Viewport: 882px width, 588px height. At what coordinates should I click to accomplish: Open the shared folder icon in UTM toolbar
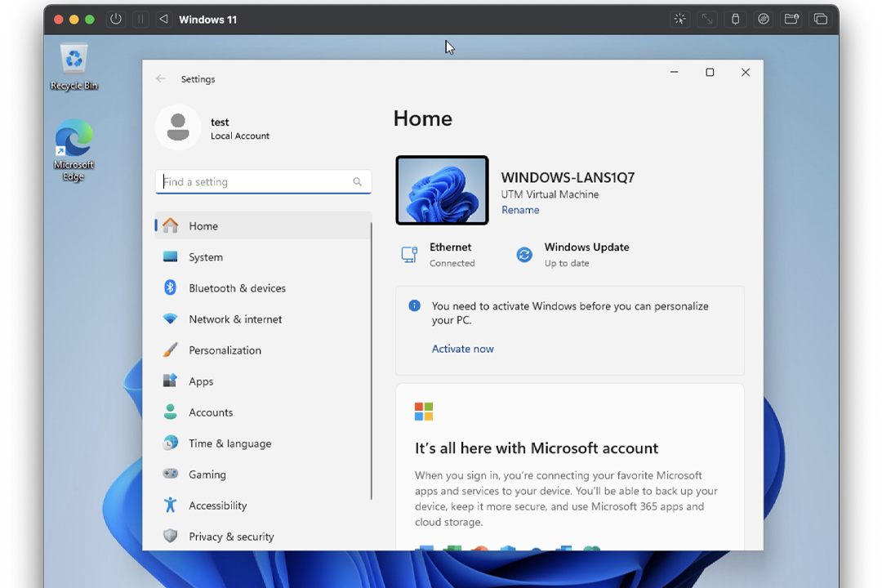pyautogui.click(x=791, y=19)
